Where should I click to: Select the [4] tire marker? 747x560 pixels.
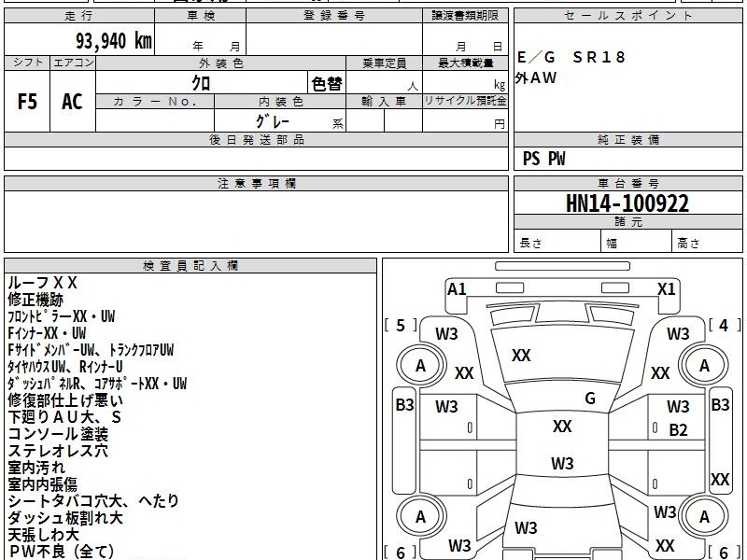coord(725,325)
